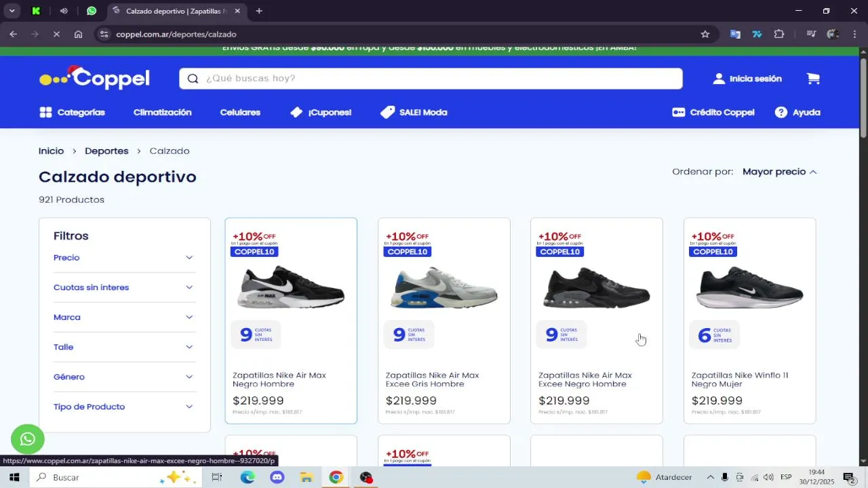
Task: Open File Explorer from the taskbar
Action: (x=307, y=477)
